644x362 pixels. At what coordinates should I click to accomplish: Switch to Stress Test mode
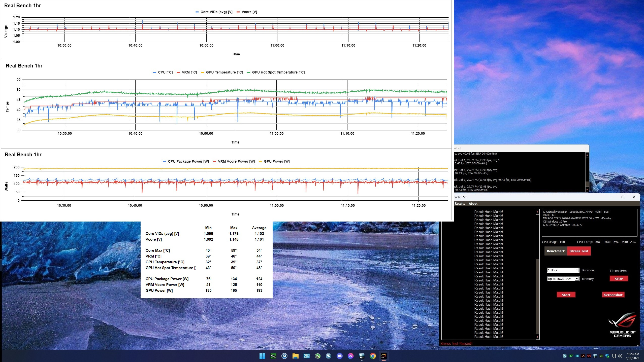[x=578, y=251]
